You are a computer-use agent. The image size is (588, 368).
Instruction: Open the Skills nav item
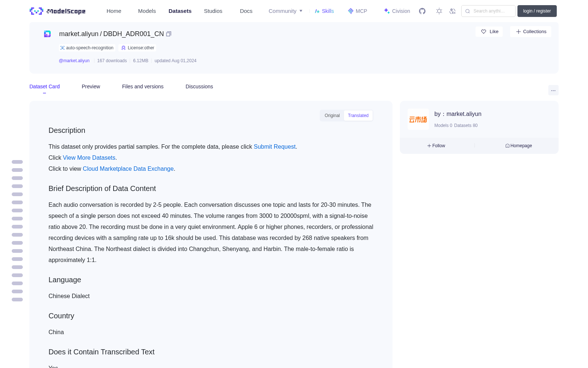coord(324,11)
